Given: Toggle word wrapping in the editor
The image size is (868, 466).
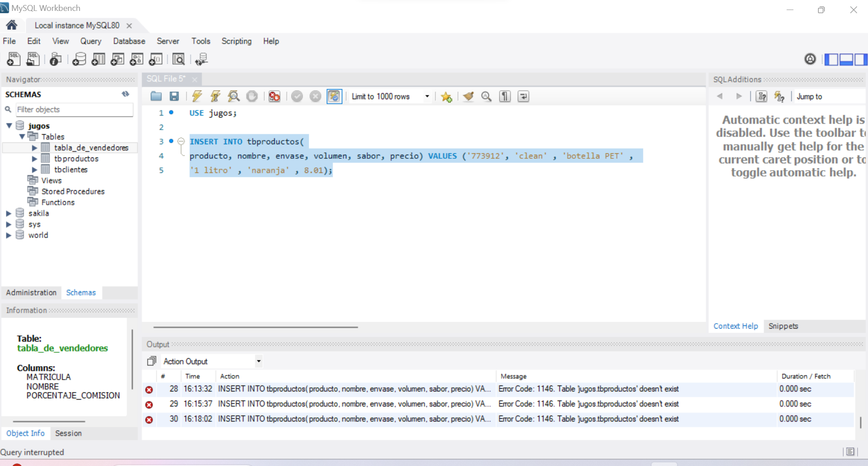Looking at the screenshot, I should coord(523,96).
